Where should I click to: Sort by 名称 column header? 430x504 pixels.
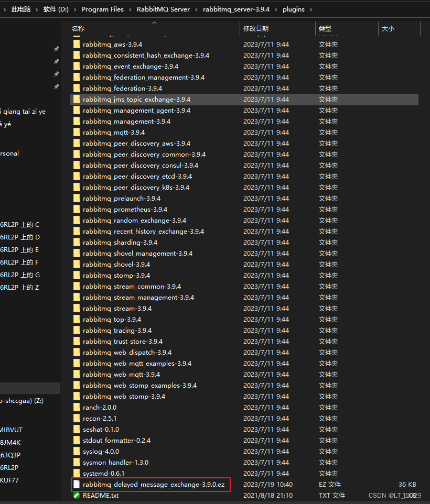pyautogui.click(x=78, y=29)
